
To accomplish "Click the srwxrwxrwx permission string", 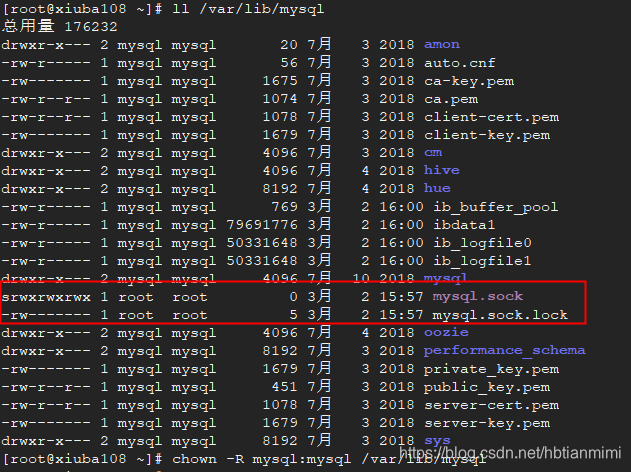I will tap(46, 297).
